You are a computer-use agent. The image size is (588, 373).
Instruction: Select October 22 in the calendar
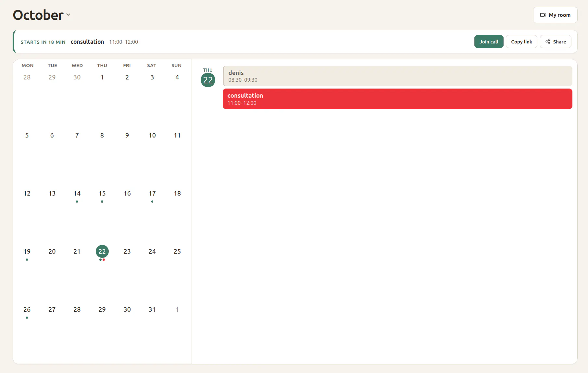point(102,251)
